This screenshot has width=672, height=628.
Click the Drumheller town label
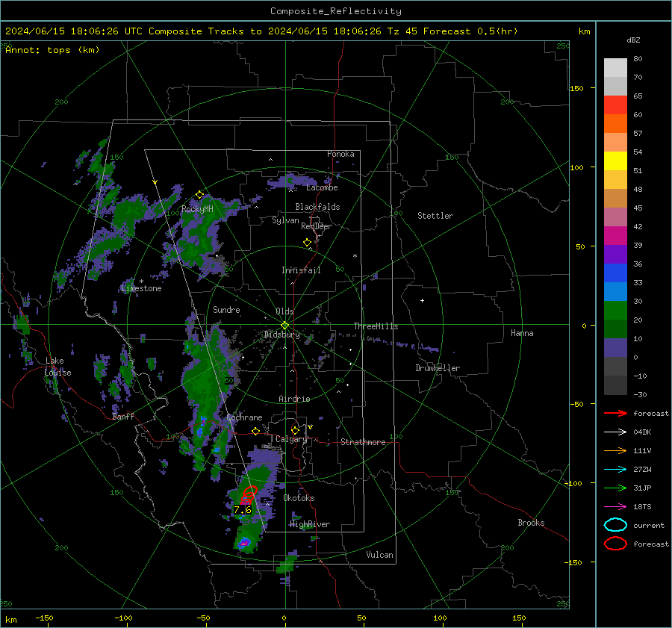click(438, 368)
